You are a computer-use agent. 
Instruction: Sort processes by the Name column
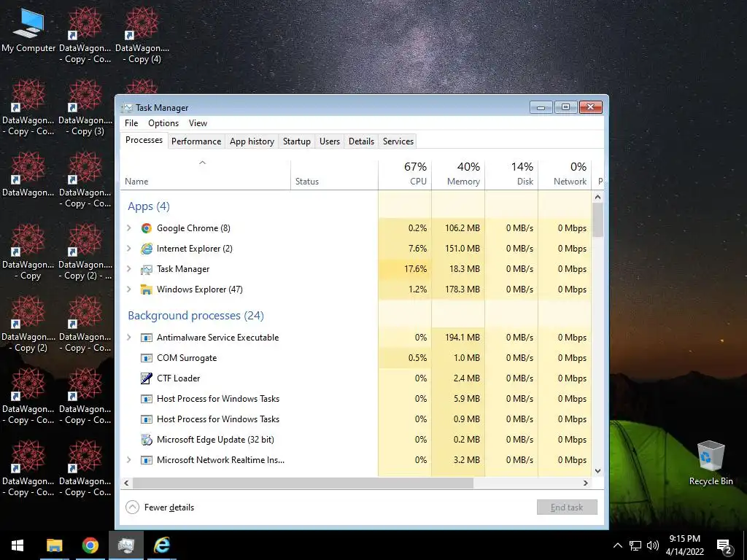coord(205,175)
